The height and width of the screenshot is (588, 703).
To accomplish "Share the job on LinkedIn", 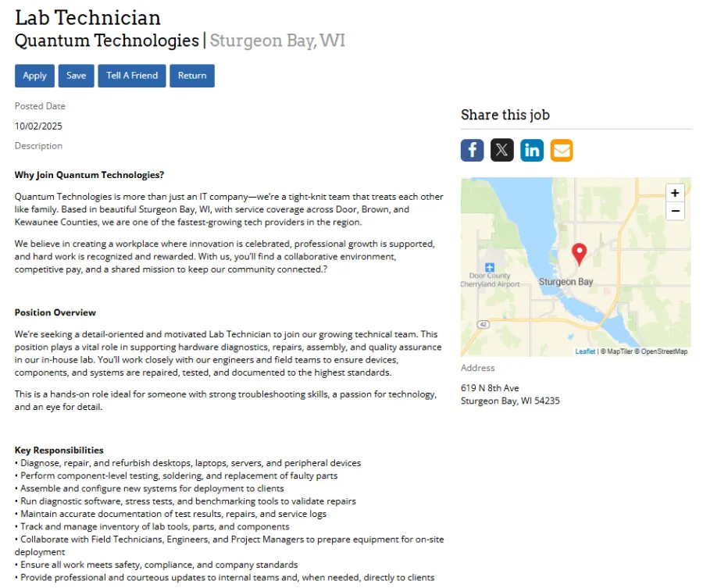I will tap(532, 150).
